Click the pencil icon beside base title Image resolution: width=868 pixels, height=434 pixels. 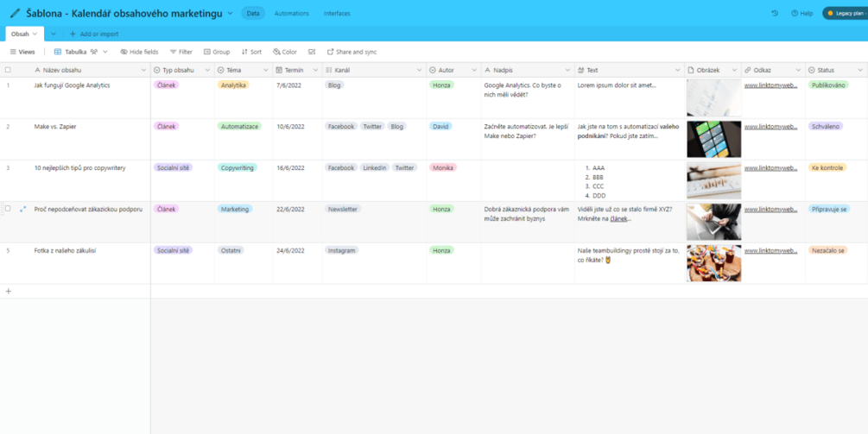pos(15,13)
